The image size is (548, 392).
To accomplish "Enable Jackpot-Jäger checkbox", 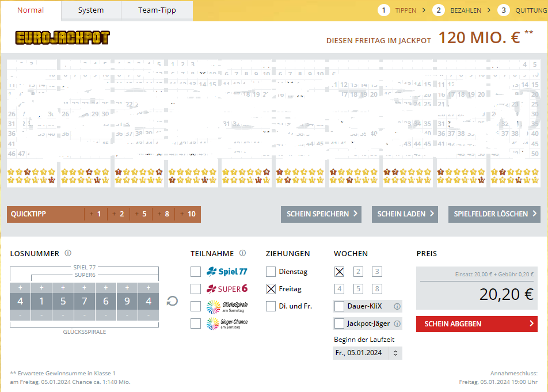I will [340, 324].
